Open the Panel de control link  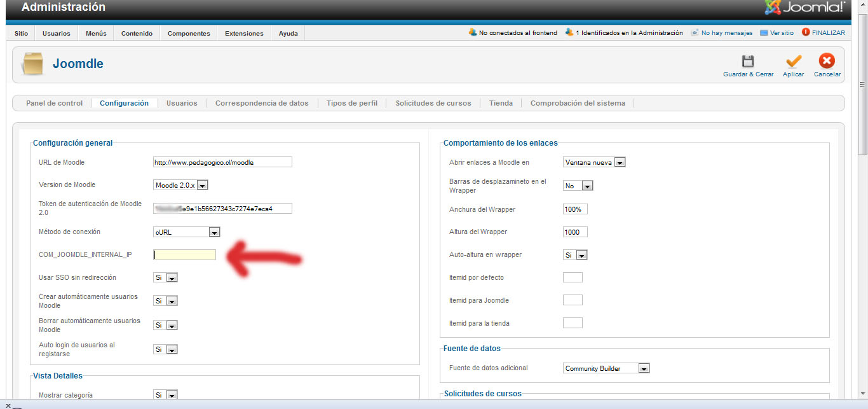pos(54,103)
